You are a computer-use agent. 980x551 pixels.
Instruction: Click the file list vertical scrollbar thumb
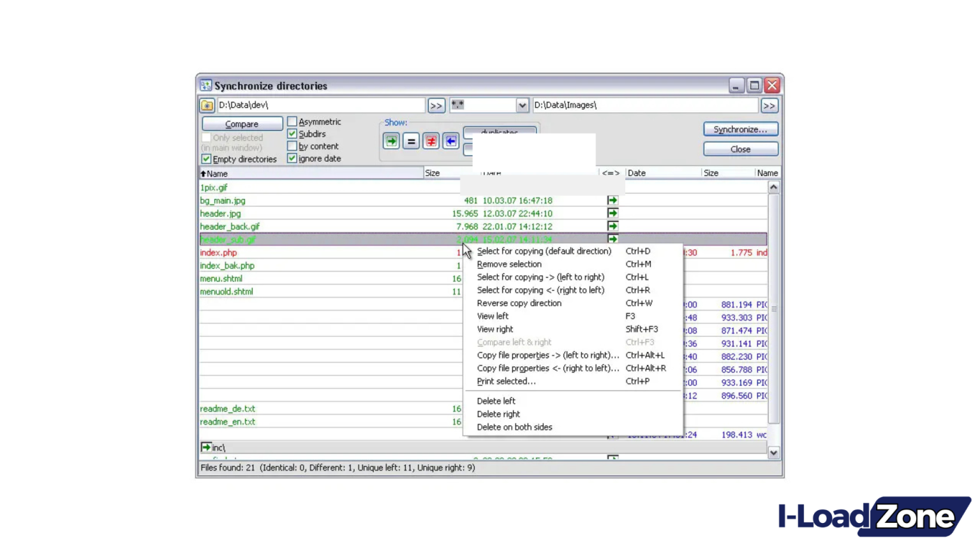point(773,309)
